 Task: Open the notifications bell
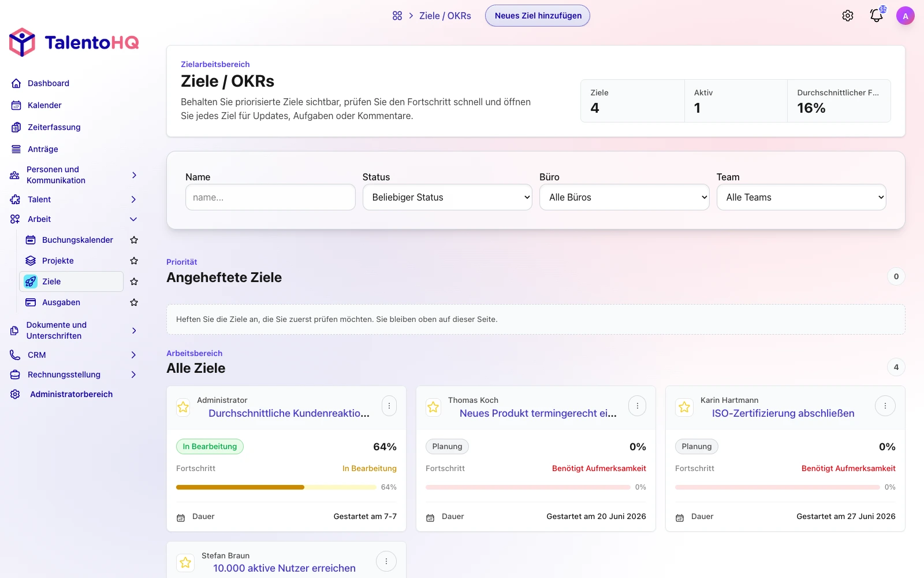[877, 16]
